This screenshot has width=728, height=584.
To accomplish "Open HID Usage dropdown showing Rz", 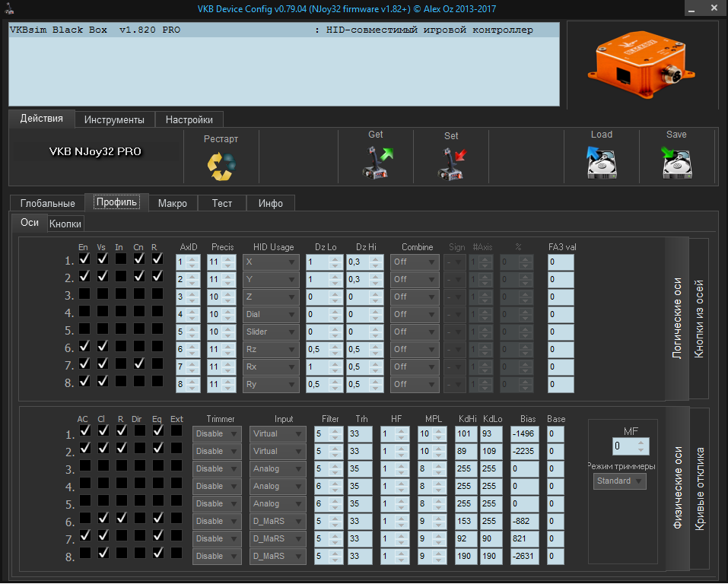I will (271, 350).
